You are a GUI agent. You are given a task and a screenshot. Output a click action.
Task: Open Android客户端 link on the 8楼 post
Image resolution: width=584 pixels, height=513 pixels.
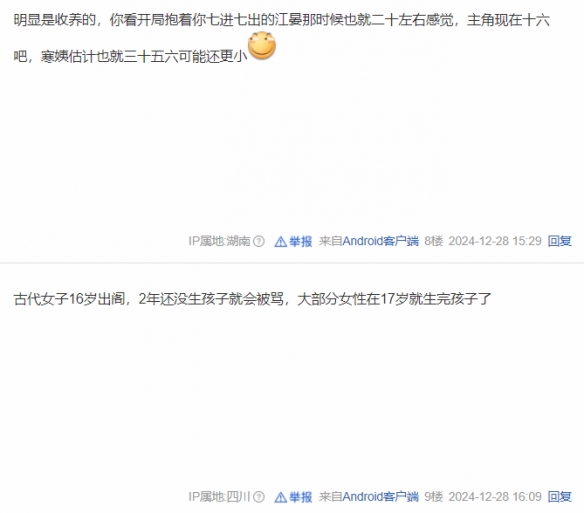tap(380, 241)
